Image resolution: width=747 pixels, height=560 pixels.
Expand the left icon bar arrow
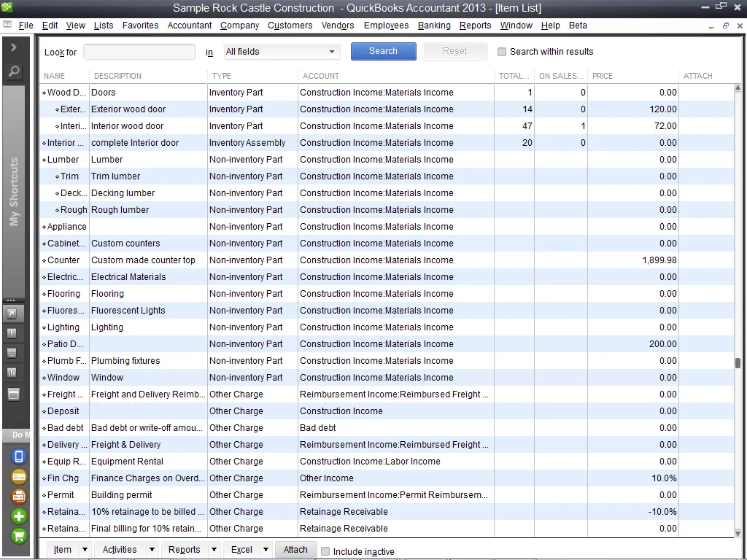14,47
